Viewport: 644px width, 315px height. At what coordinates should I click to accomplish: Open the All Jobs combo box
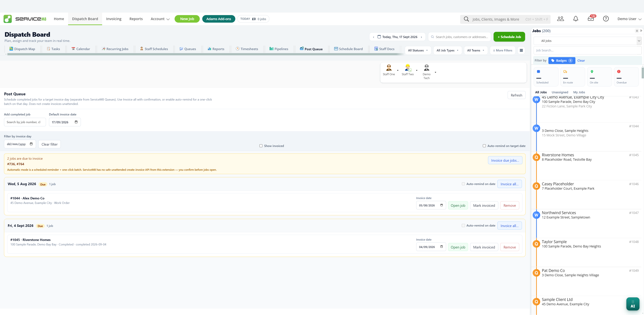[587, 41]
